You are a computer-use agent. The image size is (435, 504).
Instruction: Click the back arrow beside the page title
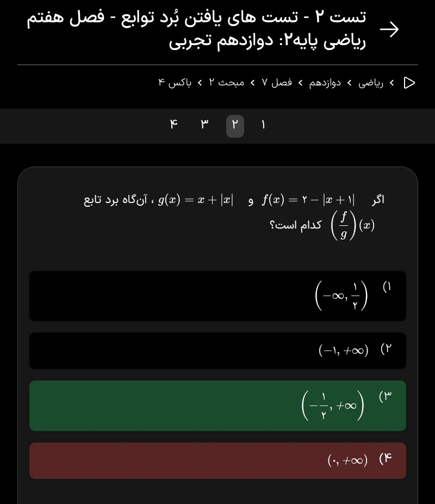(389, 29)
